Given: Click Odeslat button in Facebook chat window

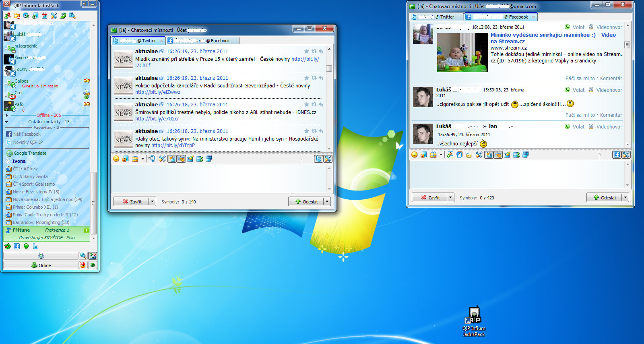Looking at the screenshot, I should pyautogui.click(x=604, y=197).
